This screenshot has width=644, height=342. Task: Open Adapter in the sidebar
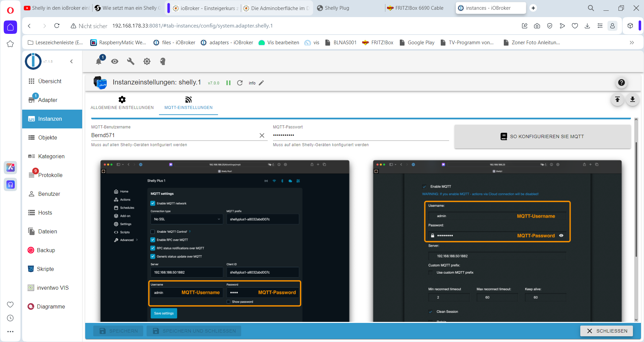52,100
